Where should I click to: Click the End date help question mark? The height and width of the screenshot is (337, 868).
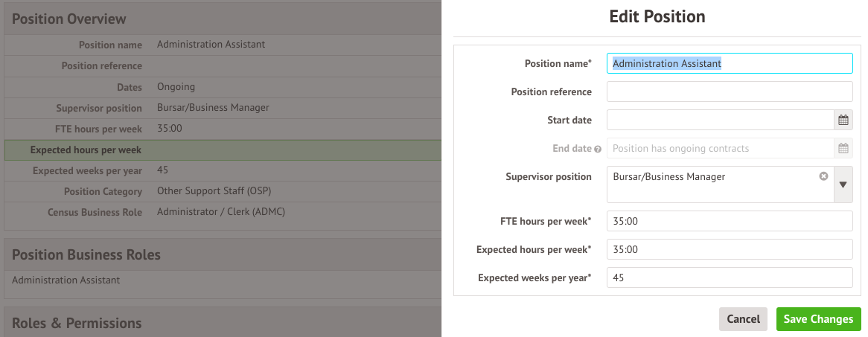[x=598, y=149]
